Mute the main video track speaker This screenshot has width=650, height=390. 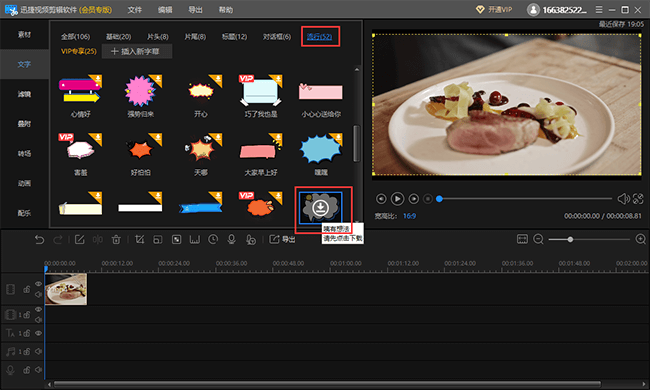[x=38, y=295]
